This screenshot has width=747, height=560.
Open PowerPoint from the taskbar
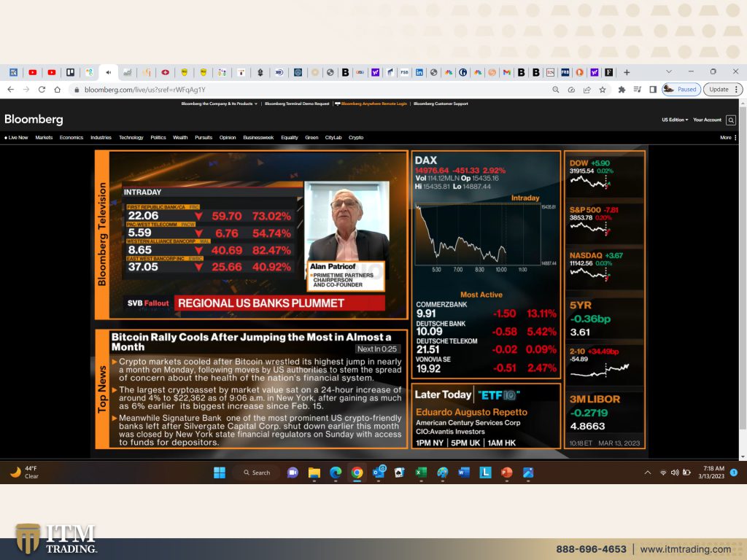(x=506, y=472)
